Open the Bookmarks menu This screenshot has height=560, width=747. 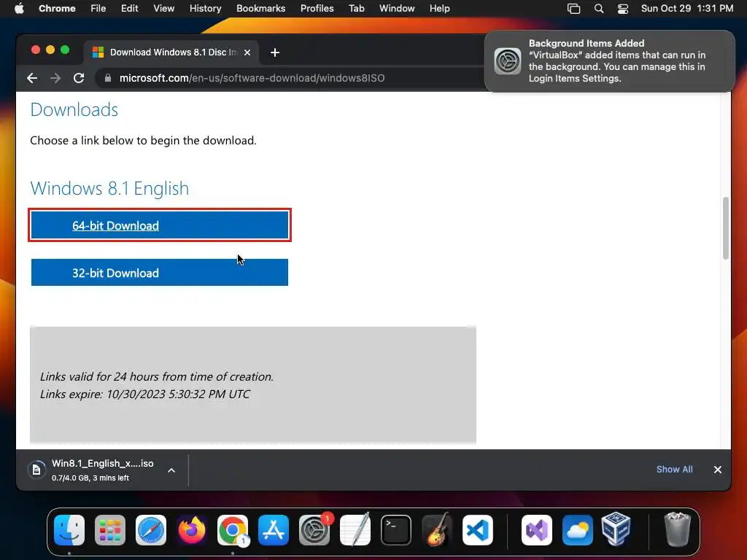260,9
